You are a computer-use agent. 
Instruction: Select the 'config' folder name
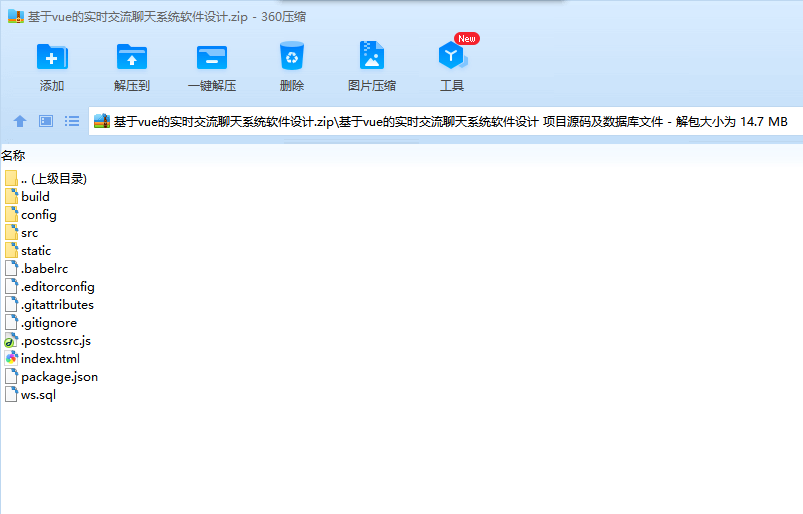point(39,215)
